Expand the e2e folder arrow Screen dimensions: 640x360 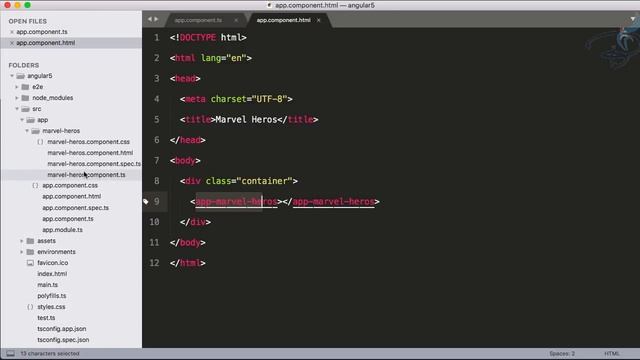click(x=17, y=87)
